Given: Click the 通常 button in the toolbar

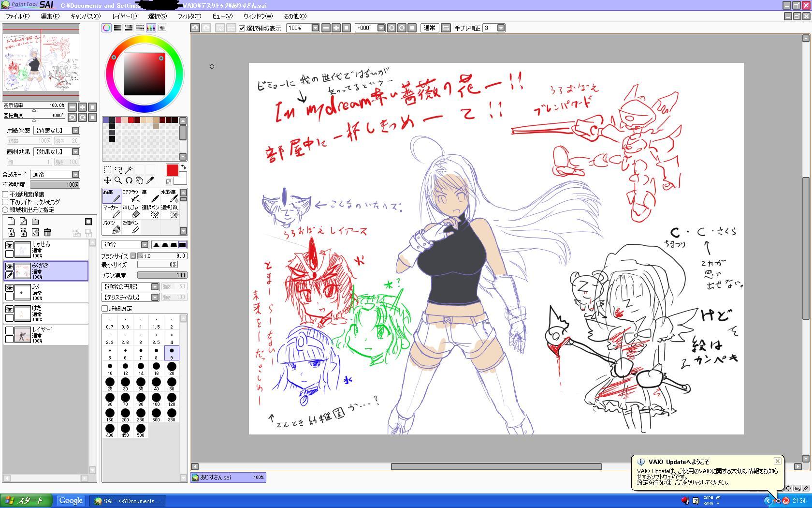Looking at the screenshot, I should click(429, 28).
